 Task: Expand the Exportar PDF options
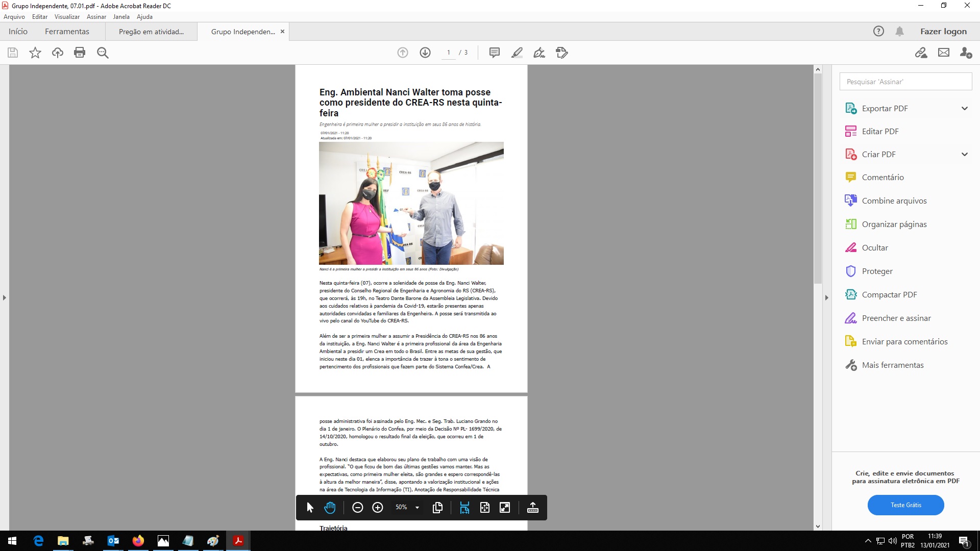click(965, 108)
